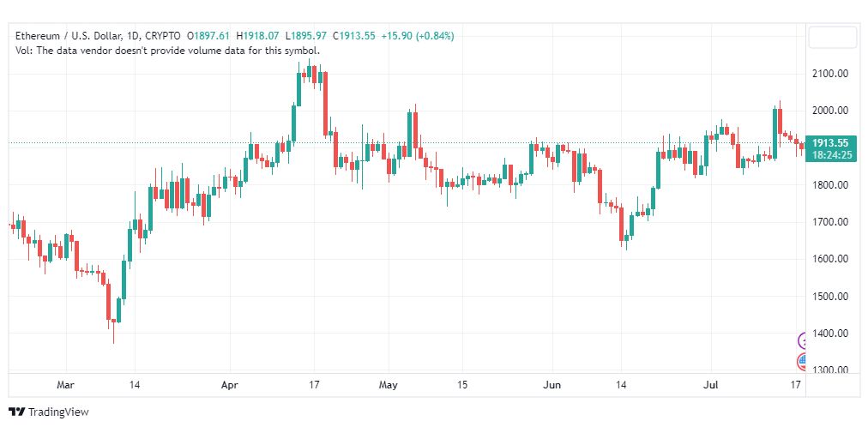This screenshot has width=868, height=427.
Task: Click the open value O1897.61 in header
Action: 208,36
